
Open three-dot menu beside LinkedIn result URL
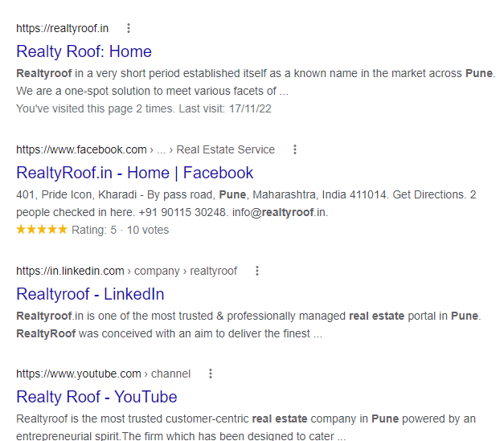[x=257, y=271]
